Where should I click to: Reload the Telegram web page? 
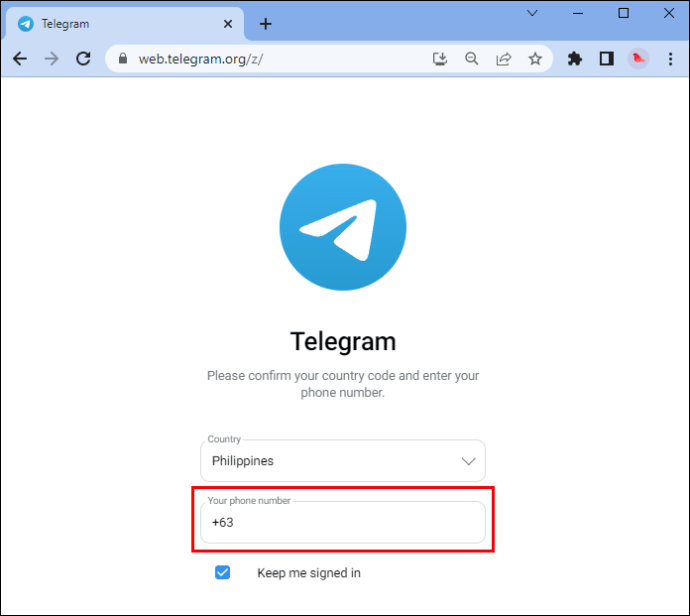[x=83, y=59]
